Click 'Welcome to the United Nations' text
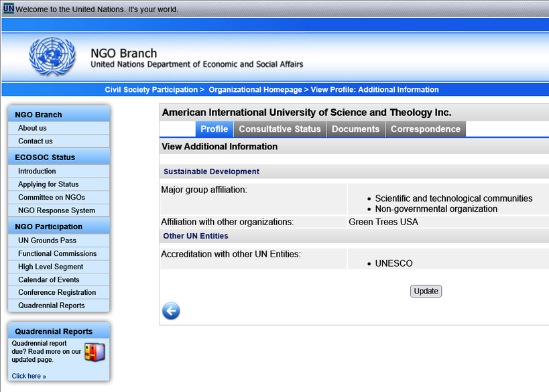 (97, 9)
